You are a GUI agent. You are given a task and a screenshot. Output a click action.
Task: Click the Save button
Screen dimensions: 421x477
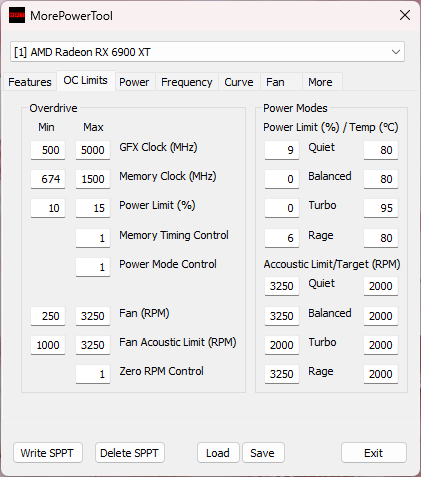click(263, 453)
